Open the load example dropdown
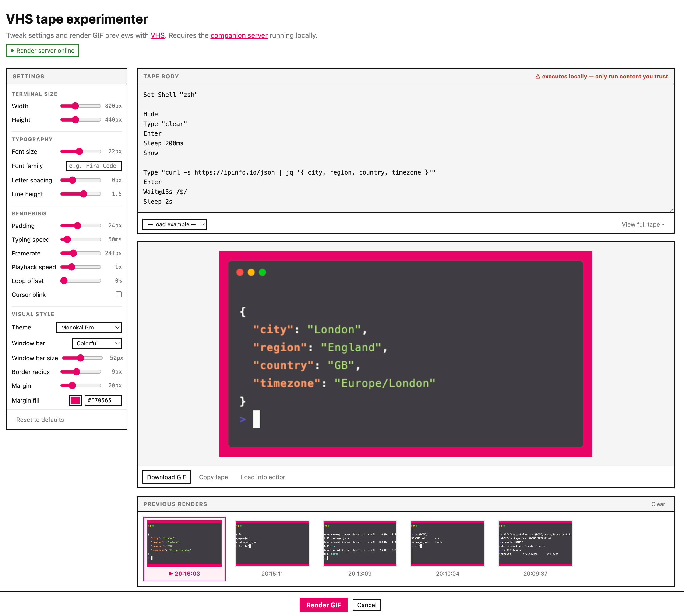This screenshot has width=684, height=616. coord(175,224)
